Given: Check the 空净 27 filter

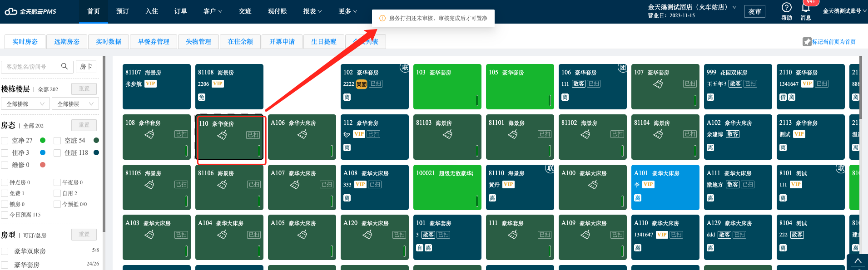Looking at the screenshot, I should [5, 141].
